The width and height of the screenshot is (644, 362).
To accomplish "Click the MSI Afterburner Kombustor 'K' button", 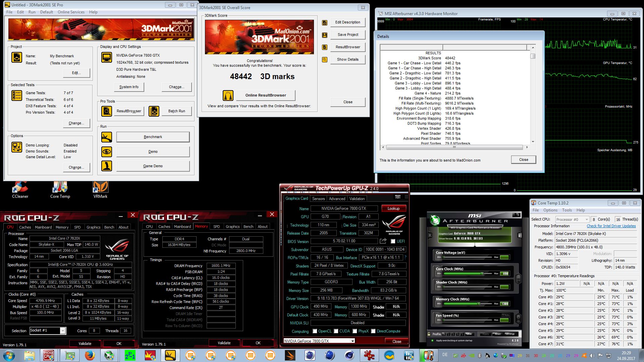I will coord(430,235).
